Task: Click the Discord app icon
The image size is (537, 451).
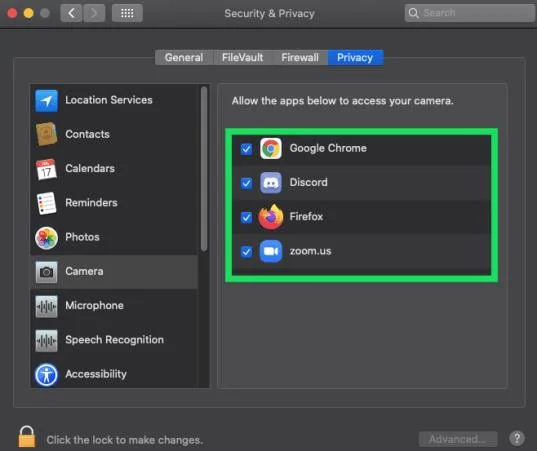Action: [x=271, y=183]
